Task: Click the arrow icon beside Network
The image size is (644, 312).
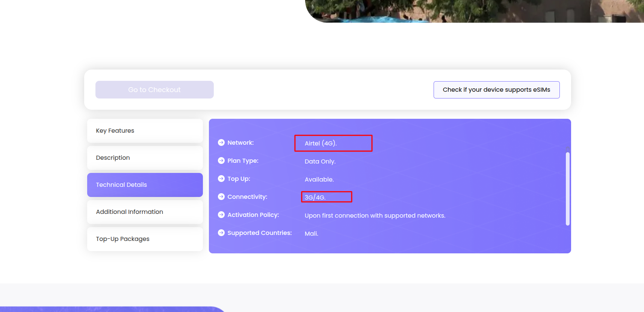Action: 221,142
